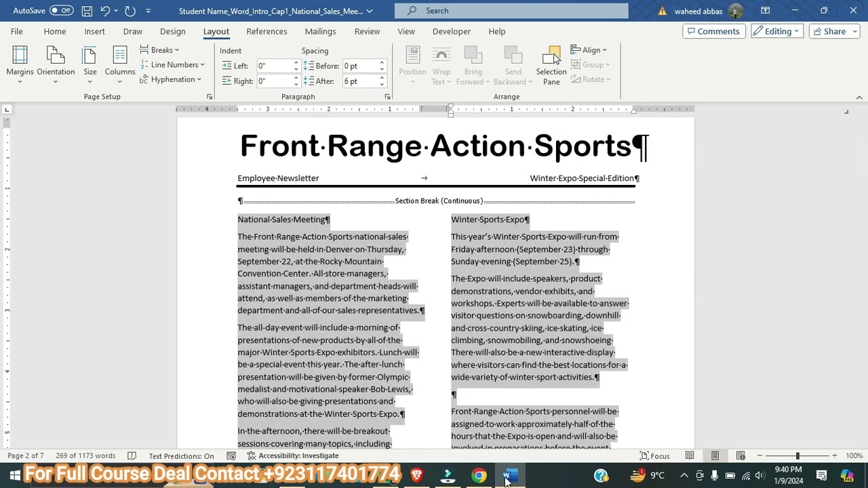Image resolution: width=868 pixels, height=488 pixels.
Task: Click the Winter Sports Expo heading
Action: pyautogui.click(x=488, y=220)
